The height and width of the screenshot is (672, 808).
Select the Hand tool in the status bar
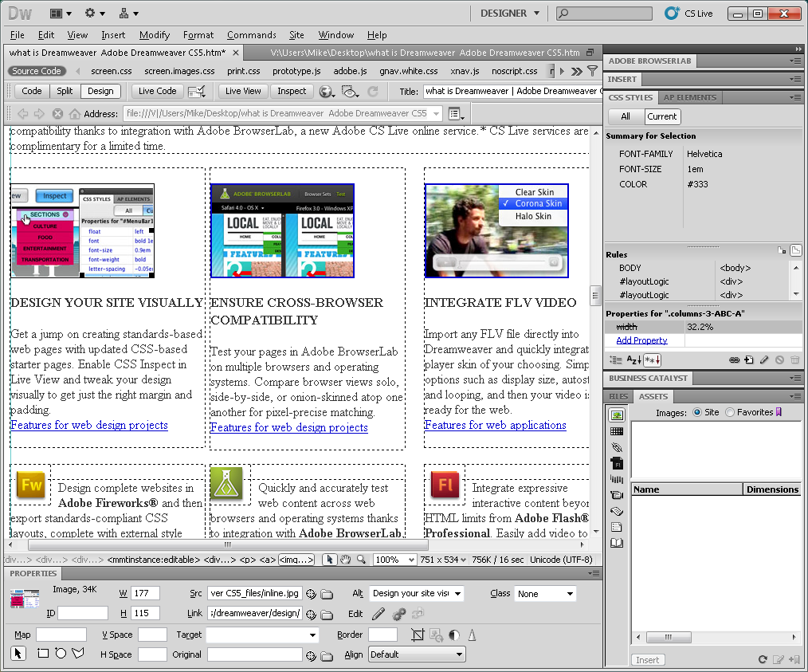pos(344,560)
